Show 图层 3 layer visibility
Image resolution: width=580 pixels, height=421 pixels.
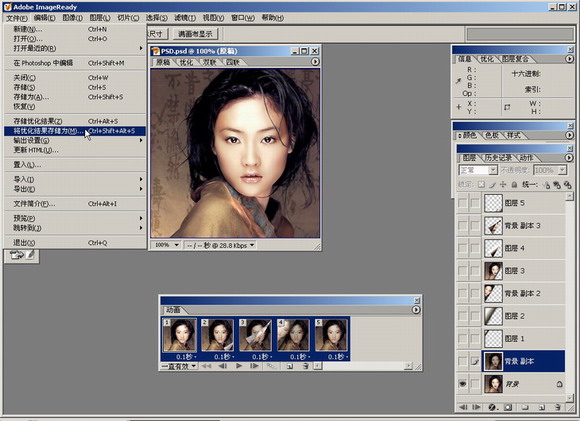click(x=463, y=270)
